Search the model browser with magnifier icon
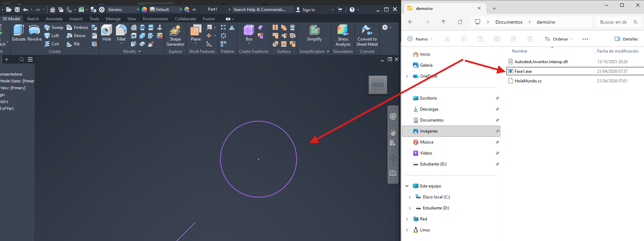 coord(22,59)
